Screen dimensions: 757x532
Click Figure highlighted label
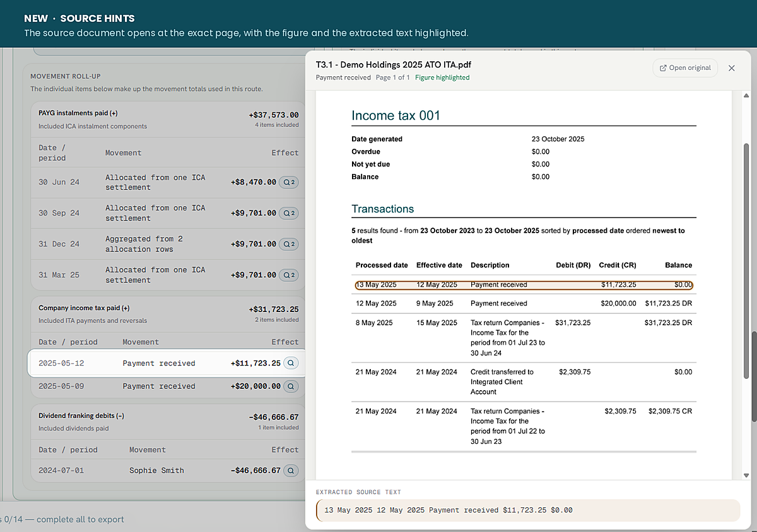[x=442, y=78]
